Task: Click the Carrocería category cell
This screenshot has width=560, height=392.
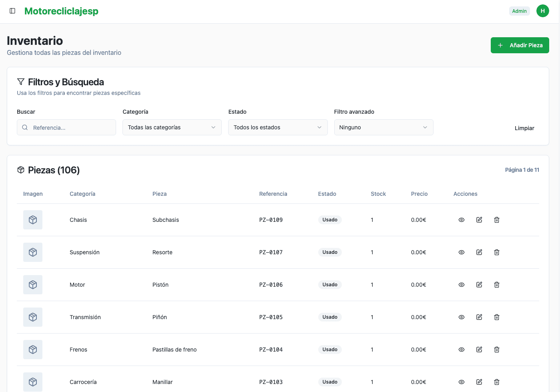Action: coord(83,382)
